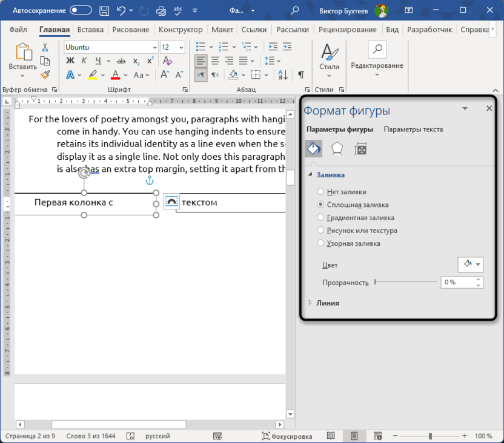504x443 pixels.
Task: Open the Effects pentagon tab in Format Shape
Action: pyautogui.click(x=337, y=149)
